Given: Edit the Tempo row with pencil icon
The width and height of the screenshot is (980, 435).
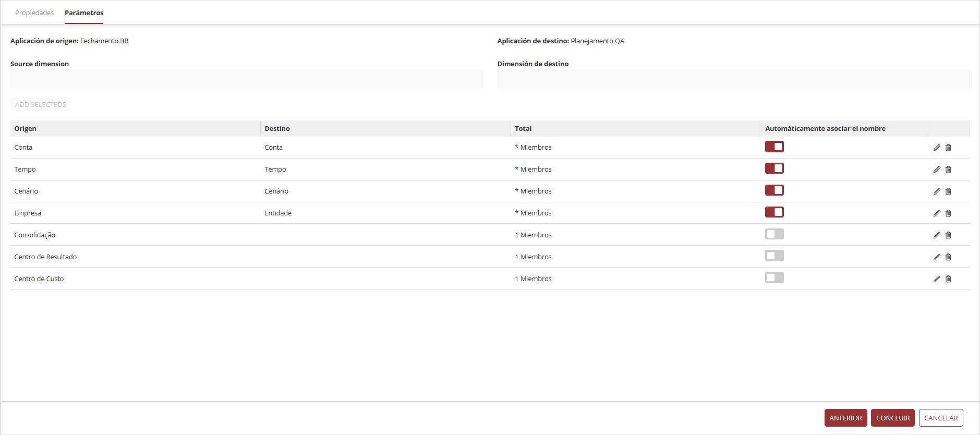Looking at the screenshot, I should coord(937,170).
